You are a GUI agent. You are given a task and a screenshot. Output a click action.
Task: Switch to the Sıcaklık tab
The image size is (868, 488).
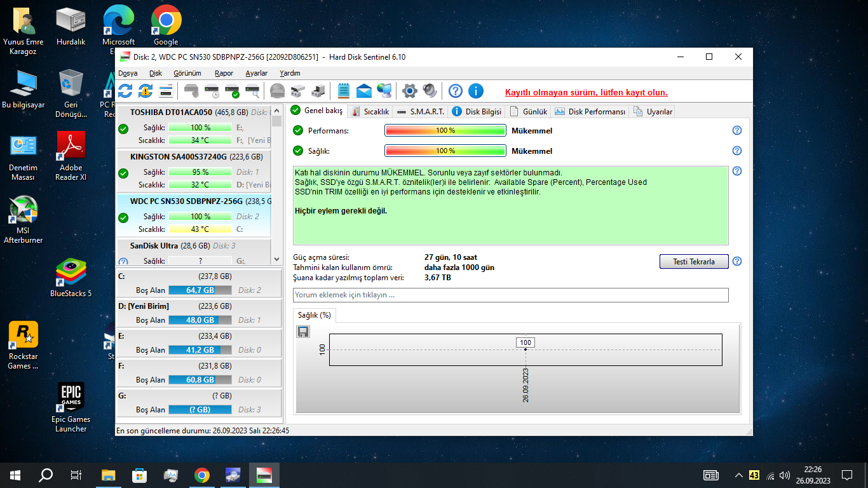(370, 111)
